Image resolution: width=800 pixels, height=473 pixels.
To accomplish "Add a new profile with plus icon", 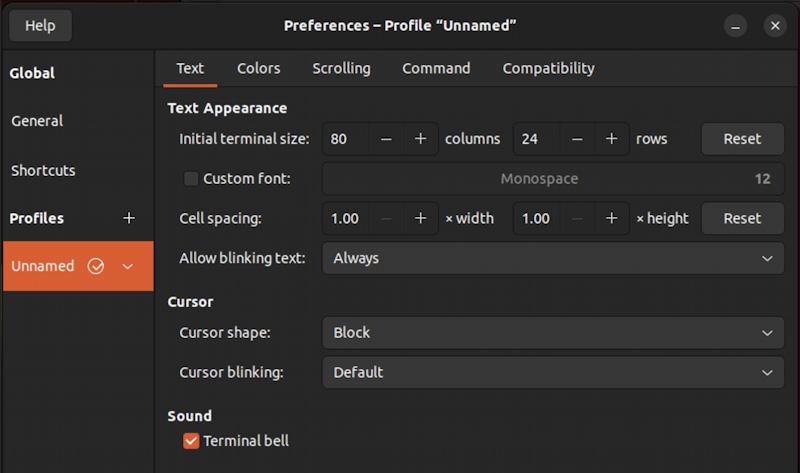I will (129, 218).
